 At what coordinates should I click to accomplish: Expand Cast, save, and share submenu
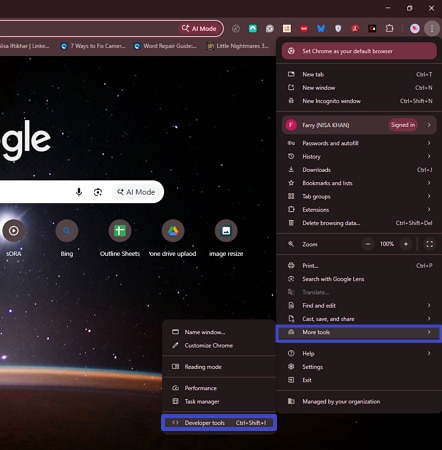coord(359,319)
